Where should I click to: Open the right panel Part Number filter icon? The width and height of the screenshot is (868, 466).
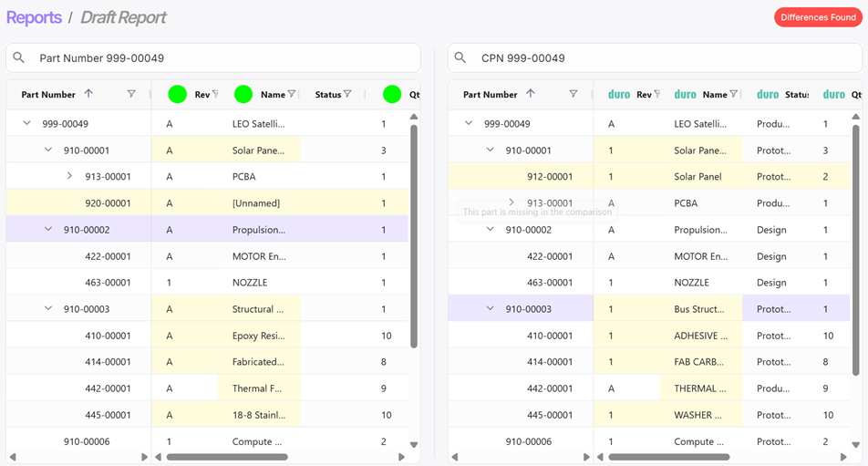click(573, 94)
